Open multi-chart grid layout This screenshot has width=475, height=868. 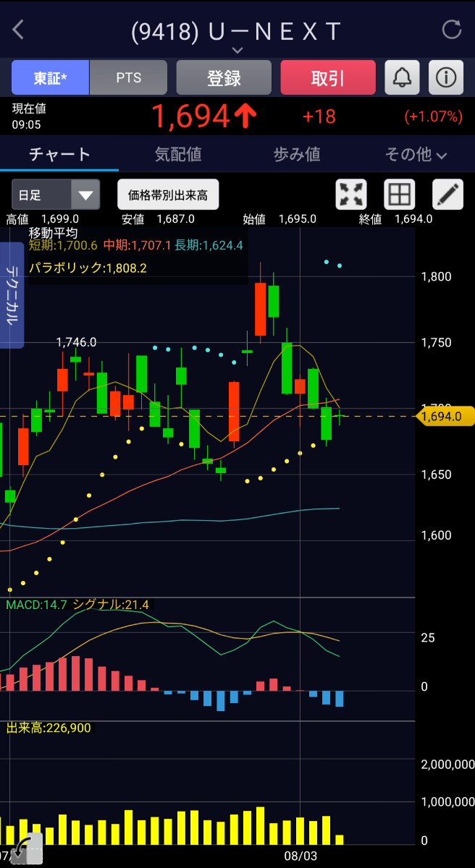click(x=400, y=194)
